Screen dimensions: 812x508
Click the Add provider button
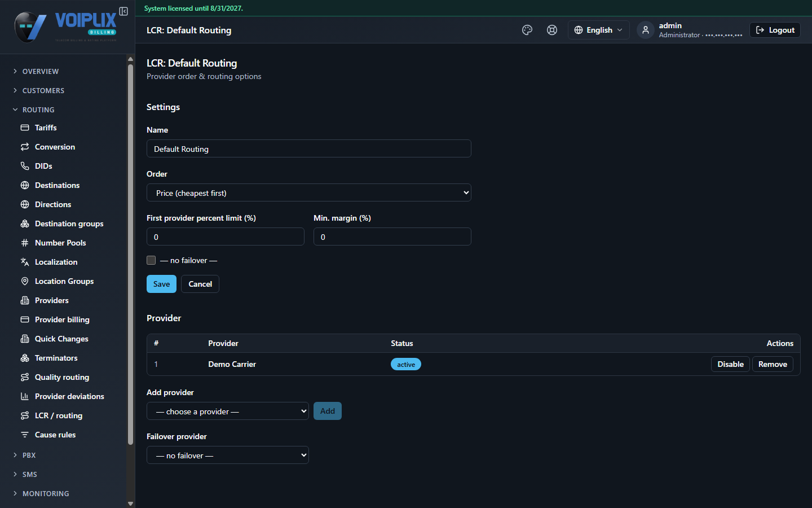pyautogui.click(x=328, y=411)
